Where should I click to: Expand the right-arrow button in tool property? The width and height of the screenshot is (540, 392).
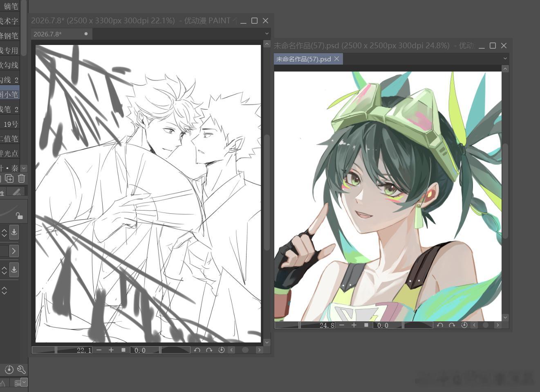point(14,251)
